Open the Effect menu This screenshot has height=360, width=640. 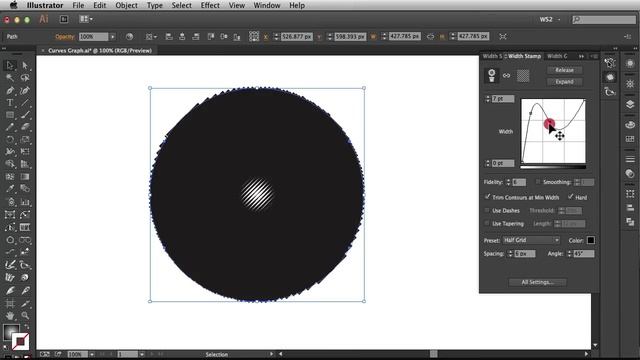tap(210, 5)
